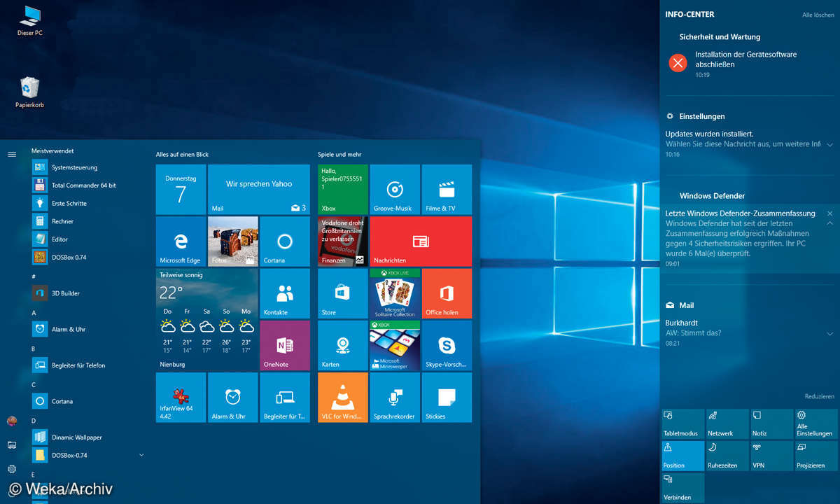The image size is (840, 504).
Task: Expand the Einstellungen update notification
Action: [x=830, y=144]
